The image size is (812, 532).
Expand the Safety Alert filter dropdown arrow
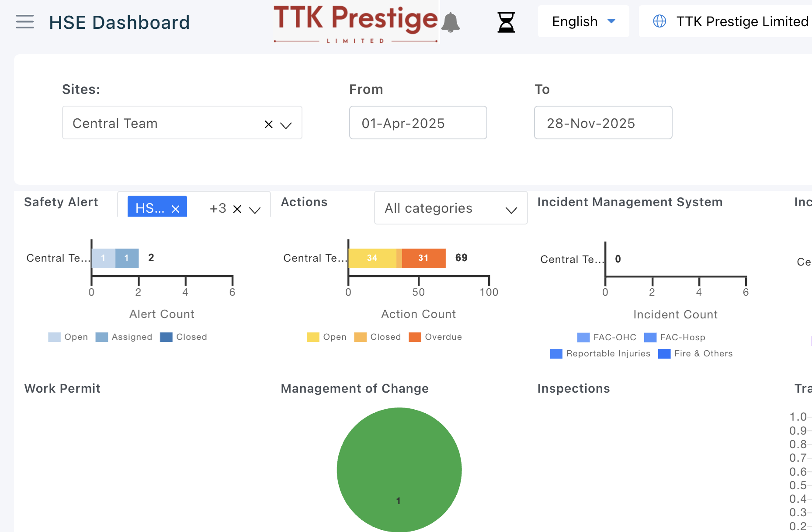pos(255,210)
